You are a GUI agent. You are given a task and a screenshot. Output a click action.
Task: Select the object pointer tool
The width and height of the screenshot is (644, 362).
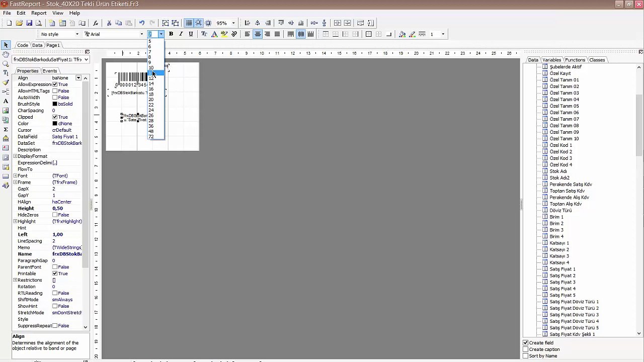(x=6, y=45)
